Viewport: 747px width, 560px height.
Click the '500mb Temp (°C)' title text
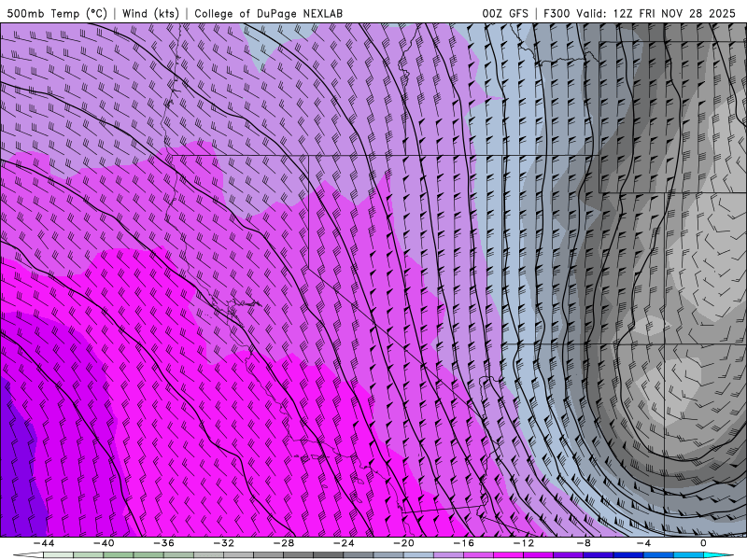click(x=57, y=13)
